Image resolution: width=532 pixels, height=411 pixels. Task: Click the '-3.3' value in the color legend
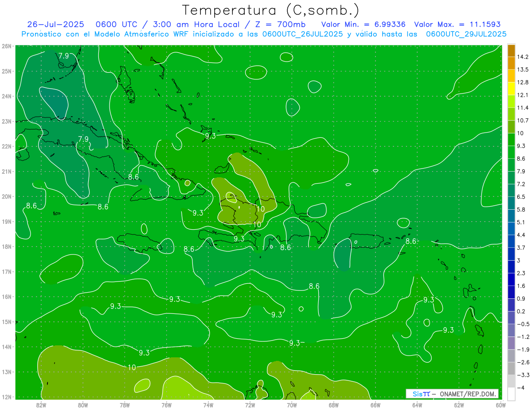(x=523, y=375)
